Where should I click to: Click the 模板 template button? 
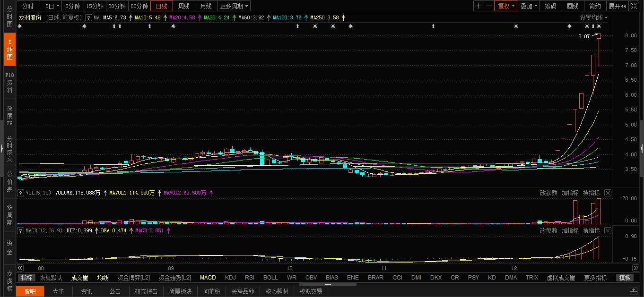[625, 278]
